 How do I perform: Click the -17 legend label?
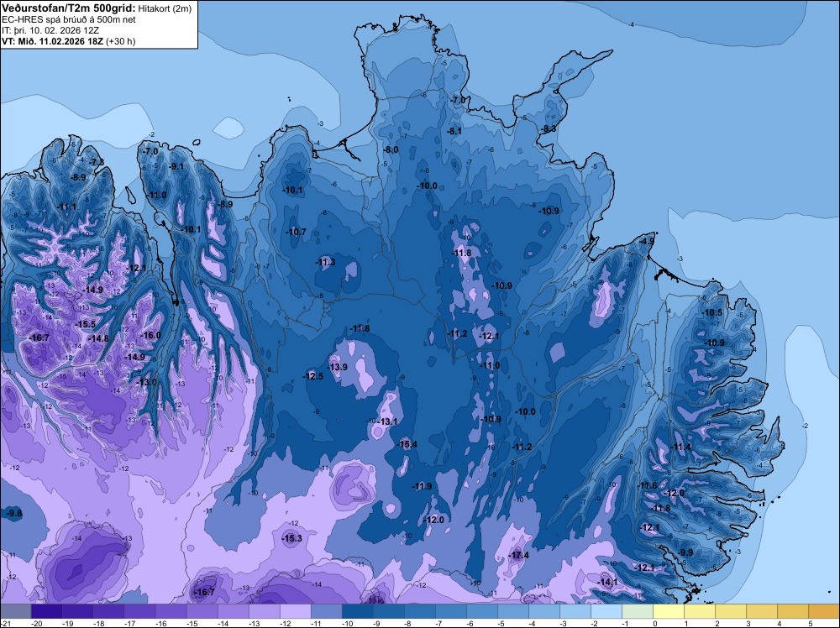pos(129,623)
